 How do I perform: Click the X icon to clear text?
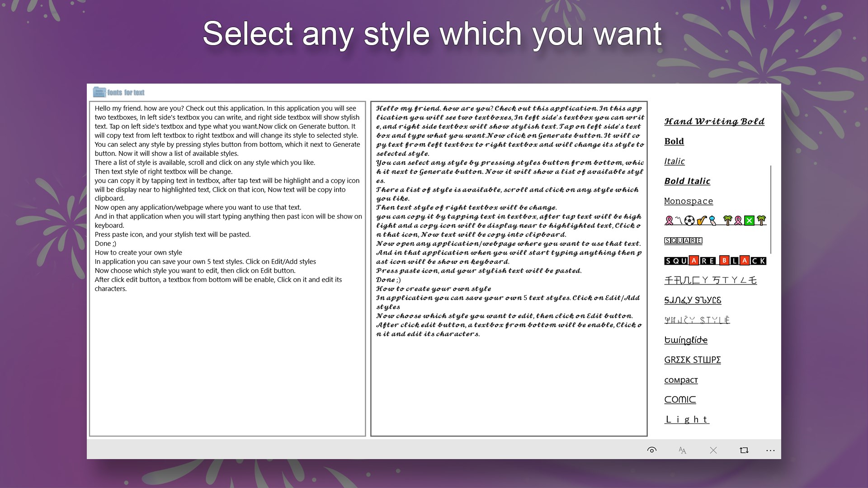pos(713,450)
